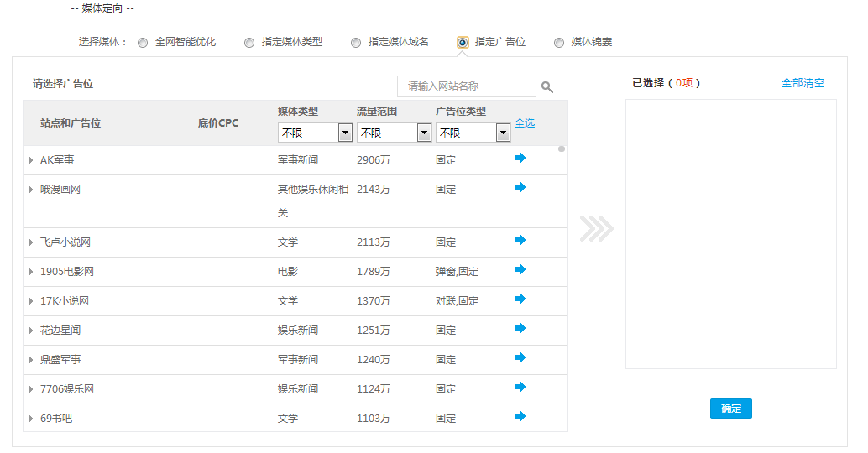Add AK军事 using its blue arrow
This screenshot has width=868, height=453.
point(520,158)
